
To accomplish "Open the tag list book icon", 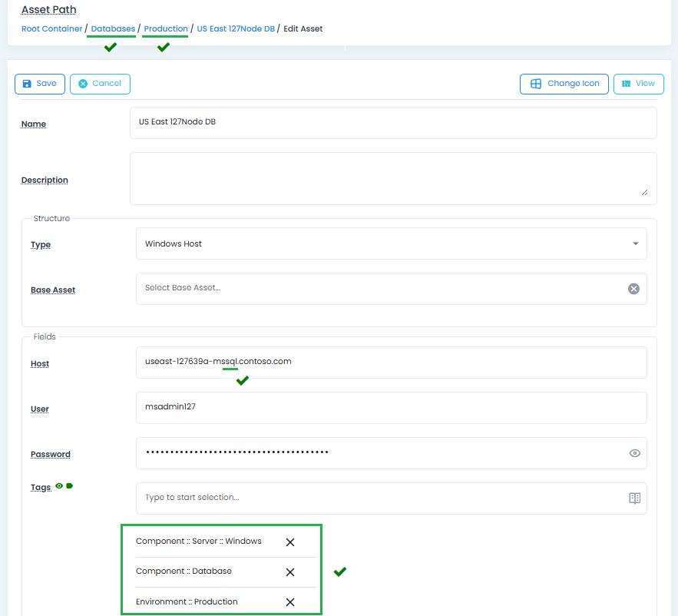I will point(634,498).
